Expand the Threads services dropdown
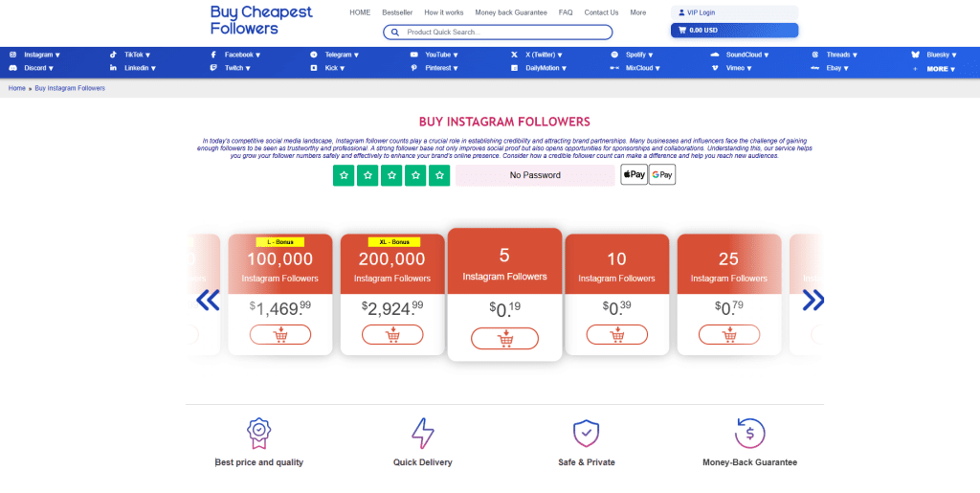 842,55
